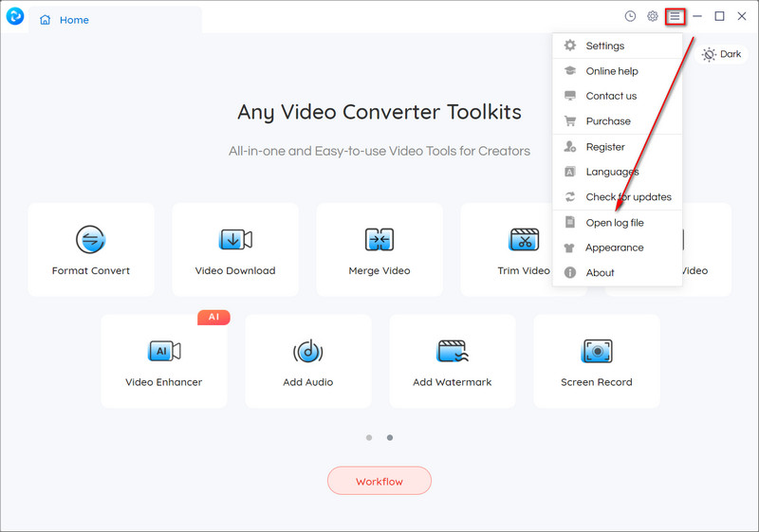Close the application window
759x532 pixels.
coord(742,16)
